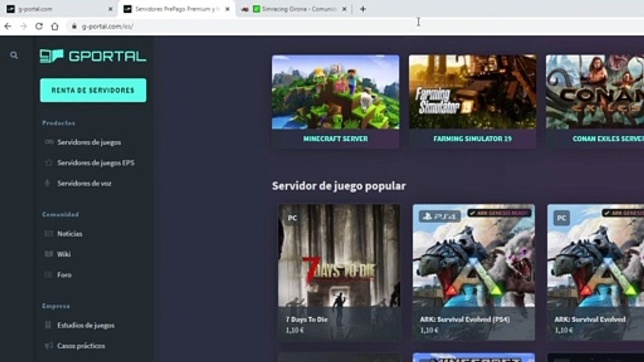Click the "ARK: Survival Evolved (PS4)" title text
This screenshot has width=644, height=362.
(x=465, y=319)
